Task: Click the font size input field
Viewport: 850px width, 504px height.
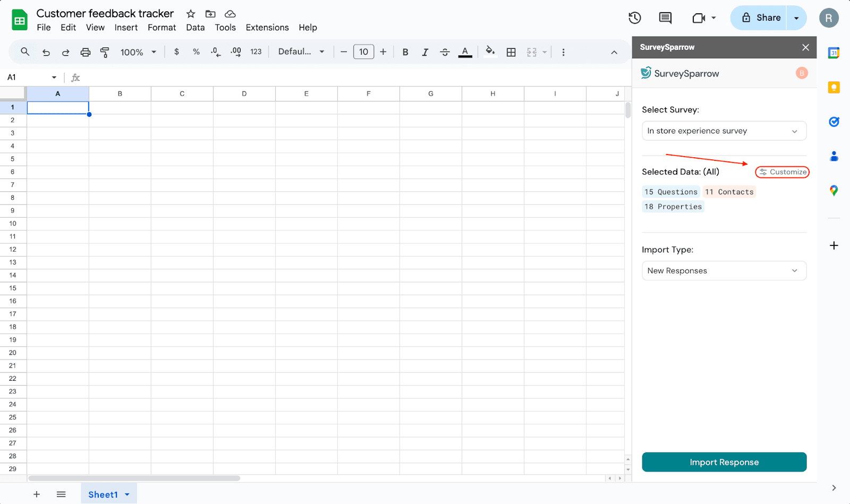Action: click(x=363, y=52)
